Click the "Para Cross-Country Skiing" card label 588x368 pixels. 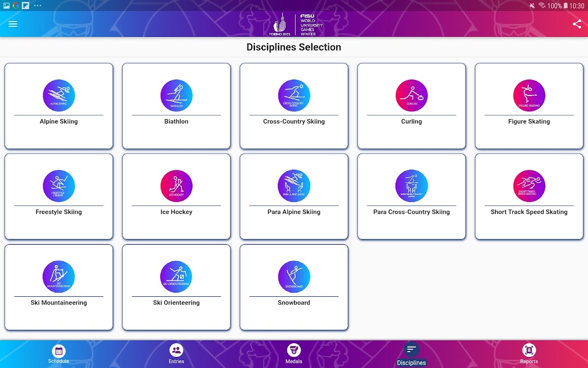coord(412,212)
